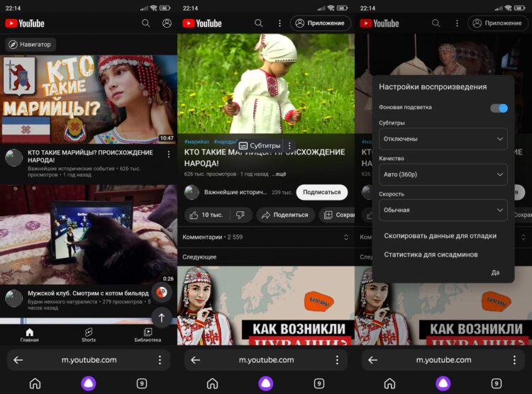Image resolution: width=532 pixels, height=394 pixels.
Task: Open the Субтитры dropdown set to Отключены
Action: tap(443, 139)
